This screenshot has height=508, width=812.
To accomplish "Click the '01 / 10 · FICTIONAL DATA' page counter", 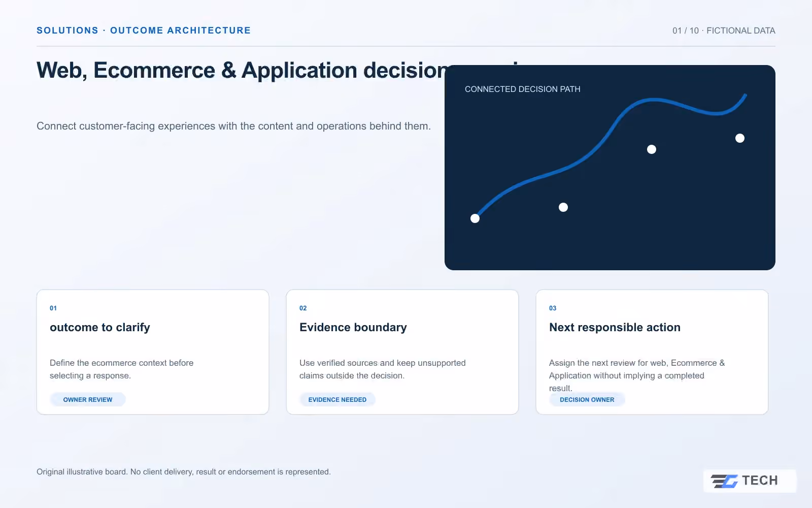I will click(724, 30).
